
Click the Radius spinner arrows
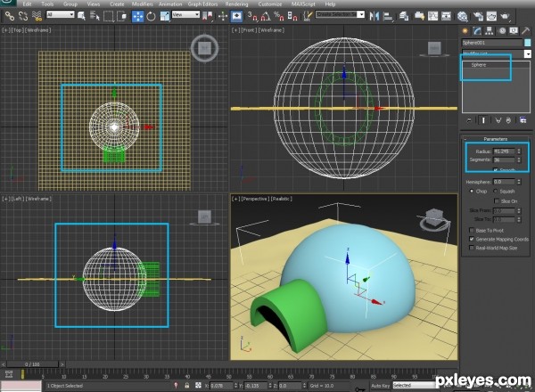click(519, 151)
